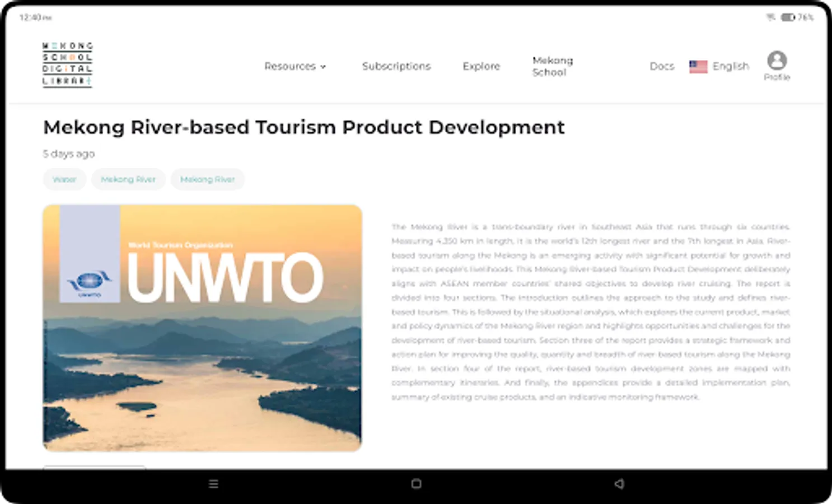
Task: Tap the battery icon in status bar
Action: [788, 17]
